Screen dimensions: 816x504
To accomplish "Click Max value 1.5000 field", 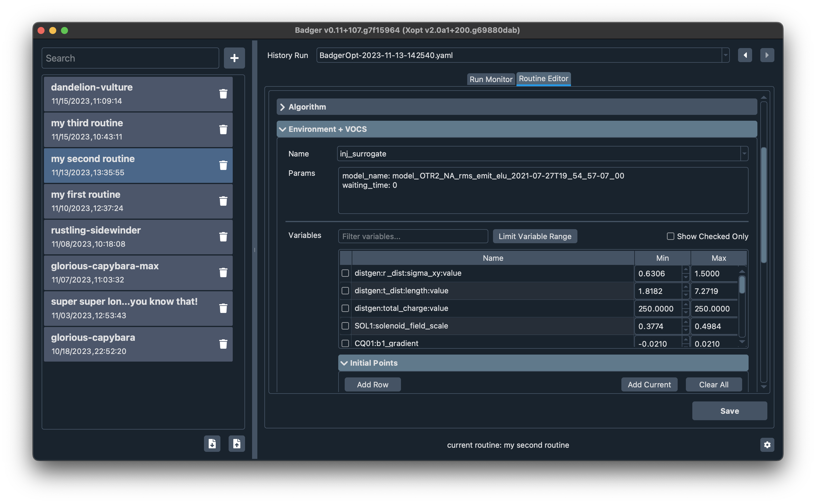I will (x=714, y=273).
